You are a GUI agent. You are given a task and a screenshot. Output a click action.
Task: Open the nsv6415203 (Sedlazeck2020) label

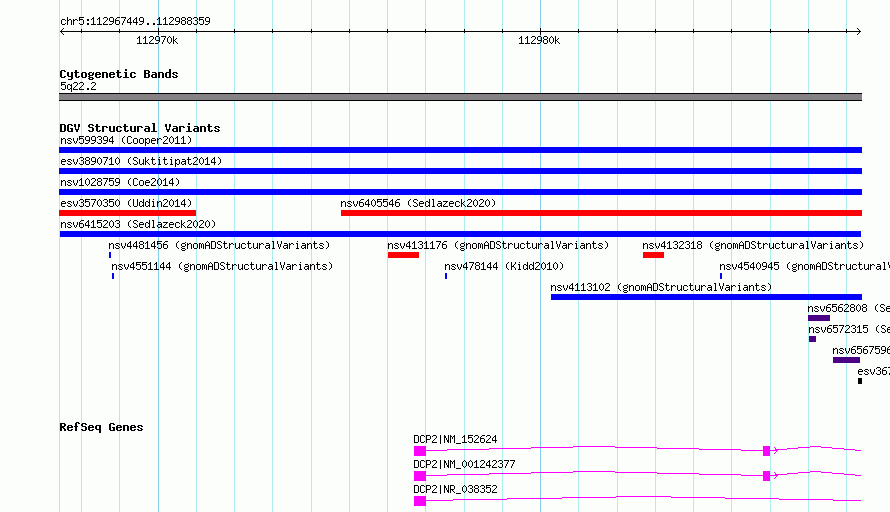coord(138,224)
